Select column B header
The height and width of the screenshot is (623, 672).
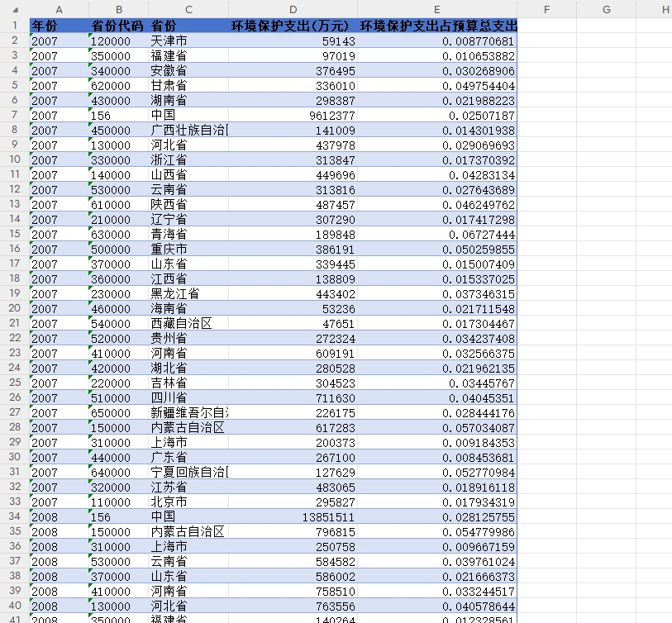119,9
